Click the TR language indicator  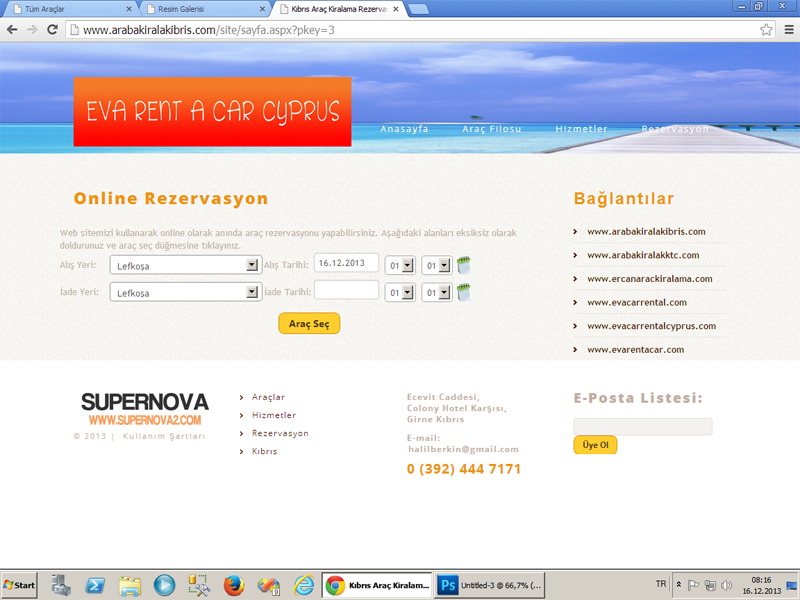click(661, 584)
